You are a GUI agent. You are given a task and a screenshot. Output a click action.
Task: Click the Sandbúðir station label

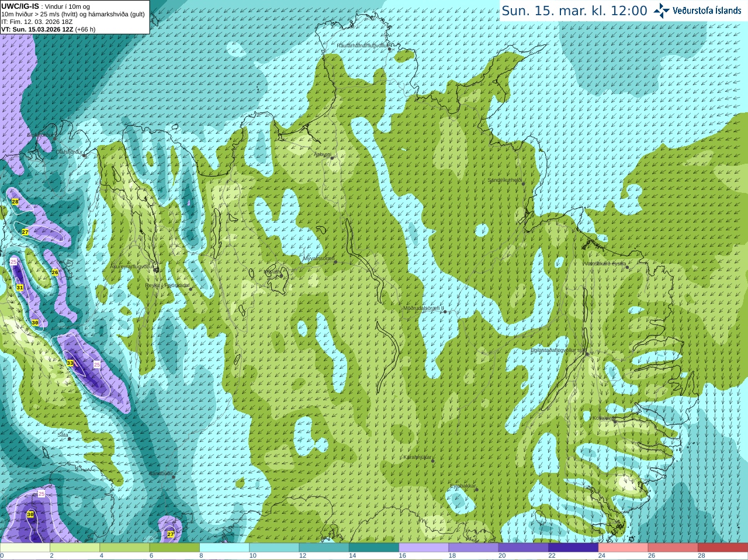click(x=161, y=473)
